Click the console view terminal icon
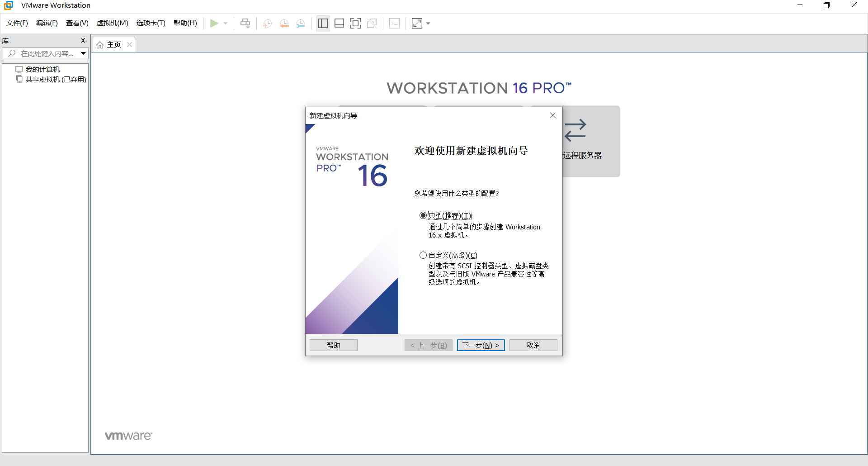Viewport: 868px width, 466px height. 394,23
